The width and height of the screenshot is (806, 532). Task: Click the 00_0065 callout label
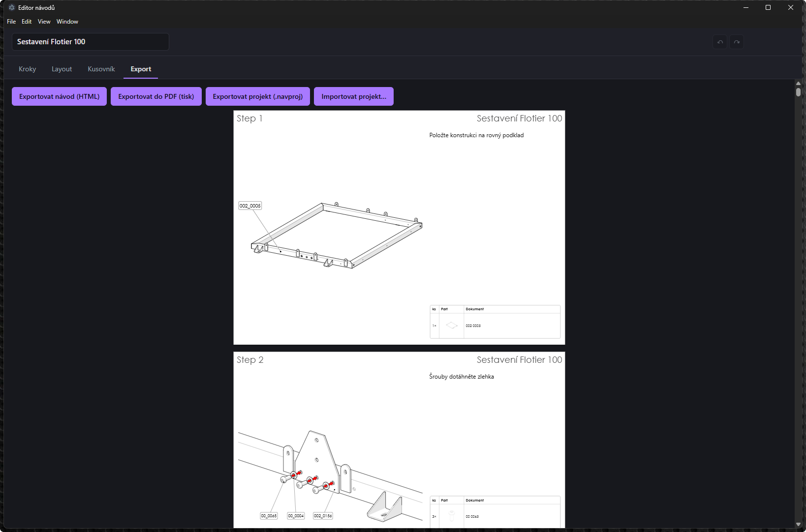pyautogui.click(x=269, y=516)
